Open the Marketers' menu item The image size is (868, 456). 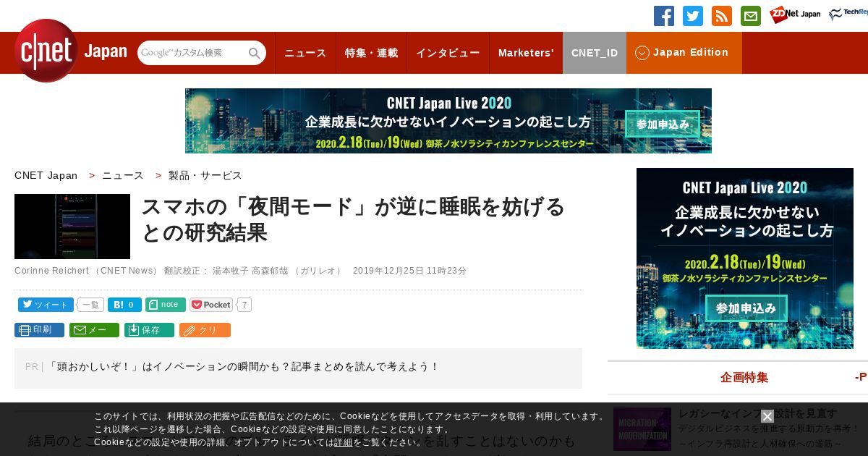(x=526, y=53)
